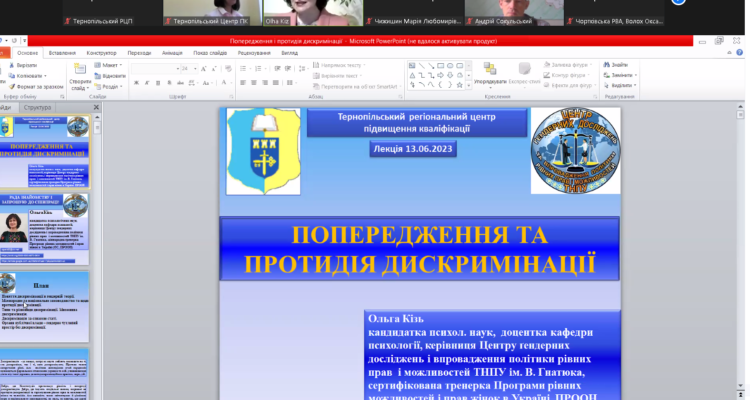
Task: Open the Основне ribbon tab
Action: coord(27,53)
